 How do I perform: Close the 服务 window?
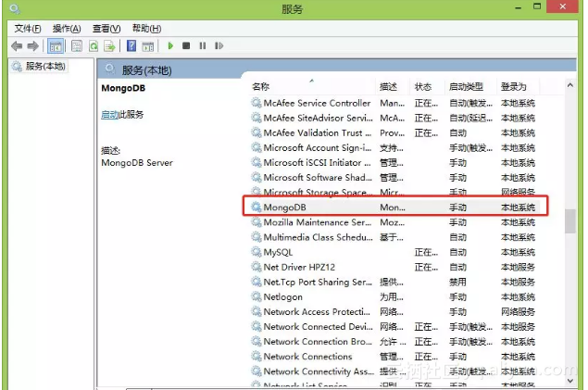[x=562, y=6]
